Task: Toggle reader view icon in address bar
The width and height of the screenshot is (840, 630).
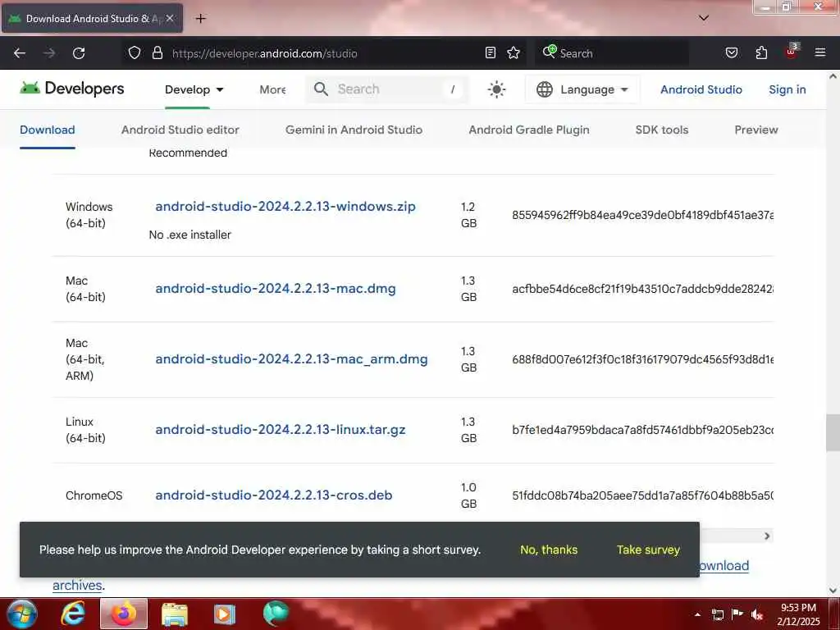Action: pyautogui.click(x=491, y=53)
